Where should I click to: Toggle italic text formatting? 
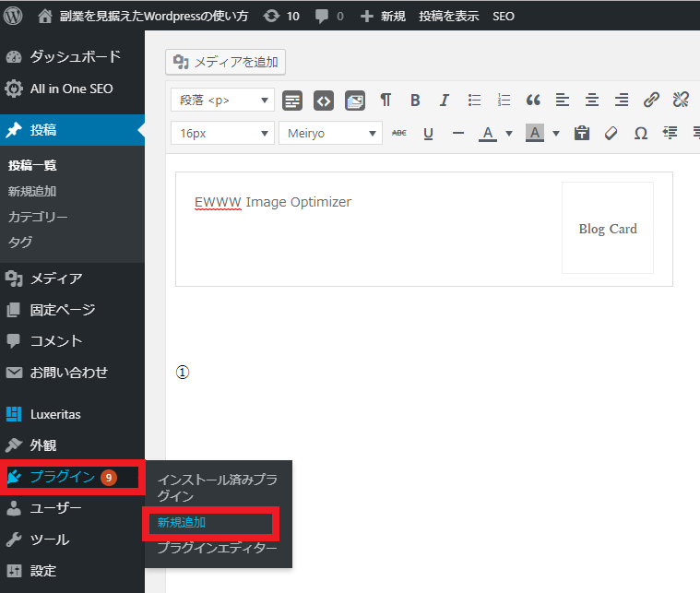444,101
